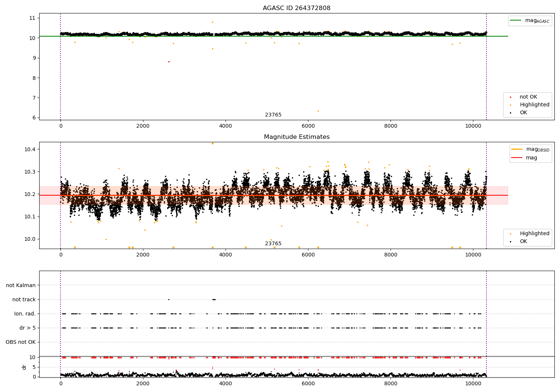
Task: Click "Highlighted" in the Magnitude Estimates legend
Action: pyautogui.click(x=535, y=234)
